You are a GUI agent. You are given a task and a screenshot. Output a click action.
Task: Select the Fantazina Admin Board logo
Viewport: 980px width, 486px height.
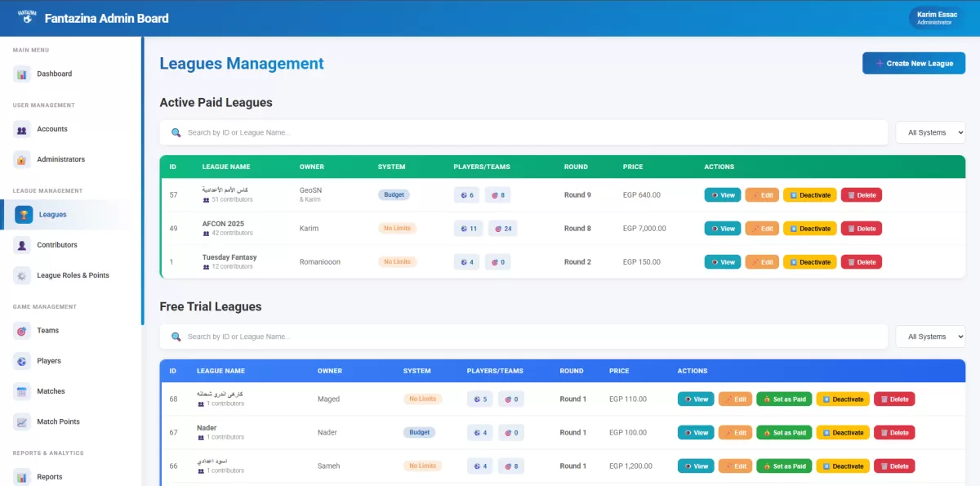pos(26,17)
